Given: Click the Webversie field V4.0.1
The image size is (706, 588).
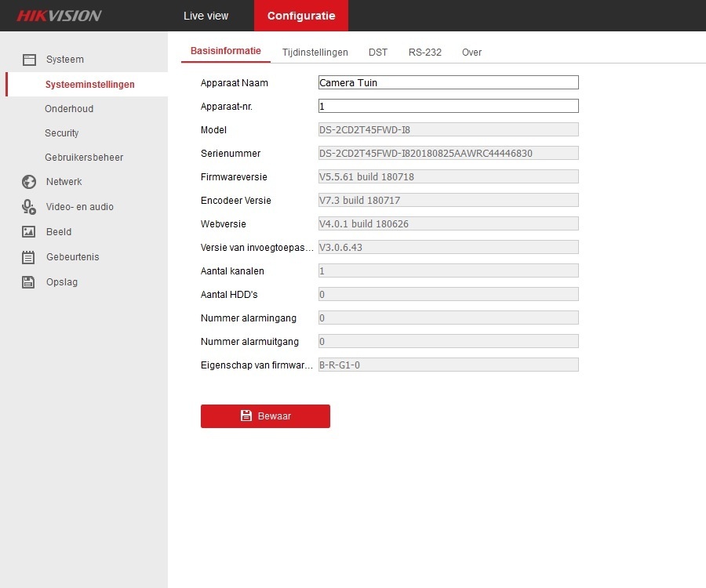Looking at the screenshot, I should click(x=449, y=223).
